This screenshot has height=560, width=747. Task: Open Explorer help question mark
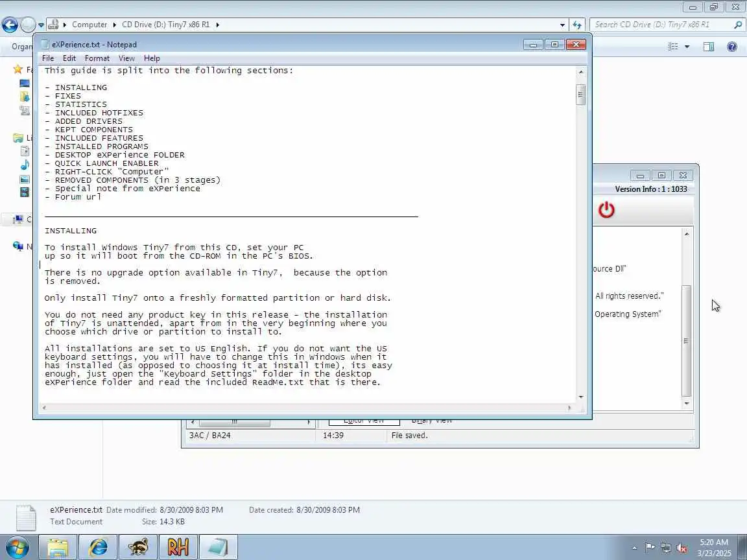coord(732,46)
